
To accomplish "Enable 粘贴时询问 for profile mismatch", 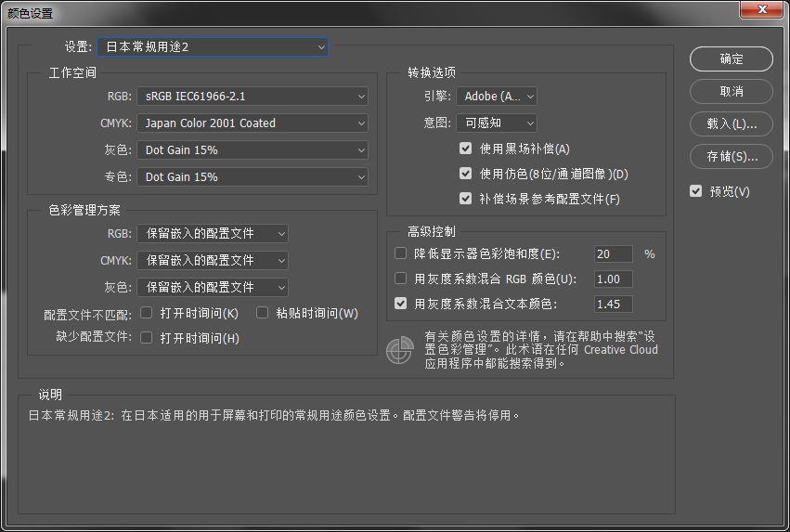I will (x=263, y=313).
